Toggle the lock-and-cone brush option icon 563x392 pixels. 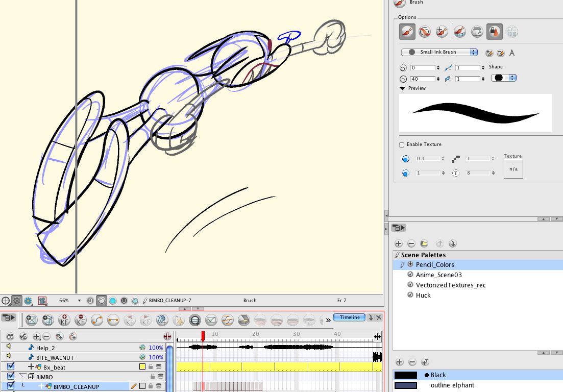(495, 32)
